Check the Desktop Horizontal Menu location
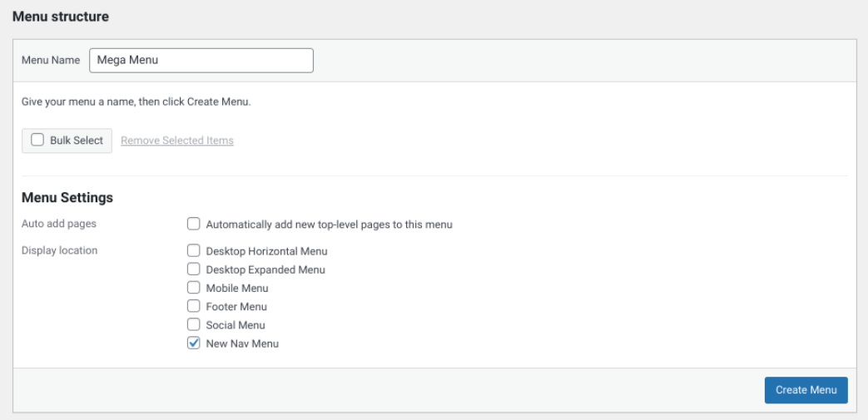This screenshot has height=420, width=868. point(193,250)
